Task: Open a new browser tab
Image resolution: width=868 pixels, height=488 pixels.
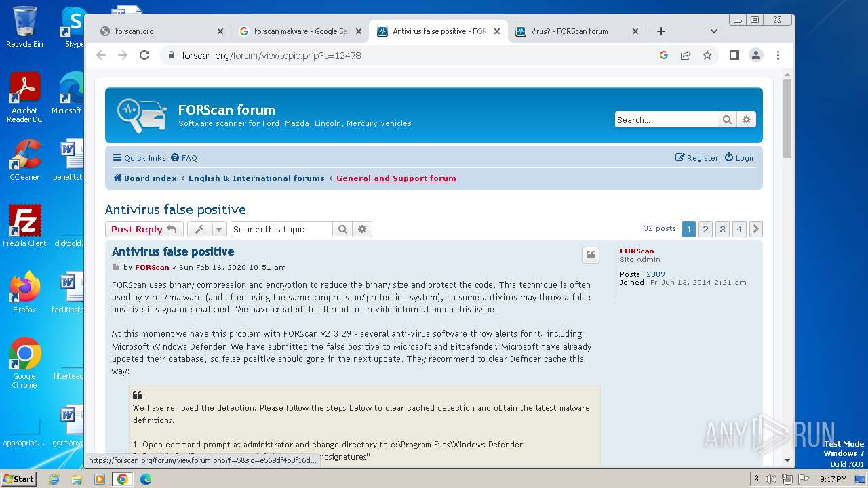Action: [x=661, y=31]
